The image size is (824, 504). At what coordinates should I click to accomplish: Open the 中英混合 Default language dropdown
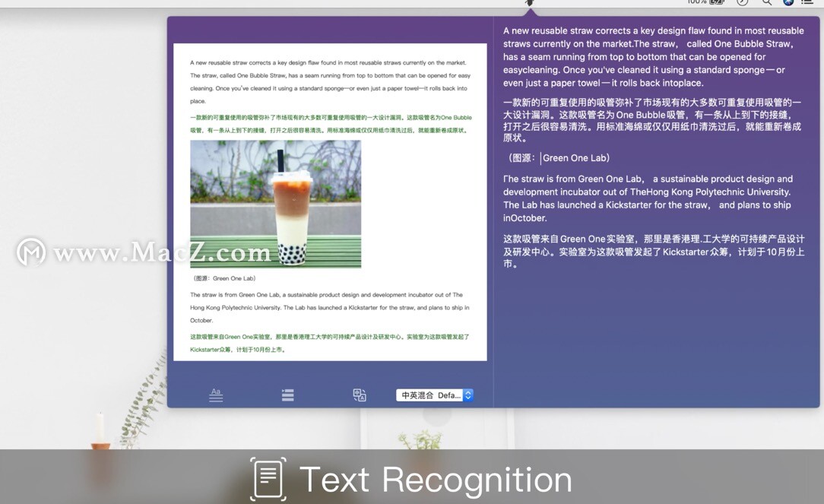[x=435, y=395]
